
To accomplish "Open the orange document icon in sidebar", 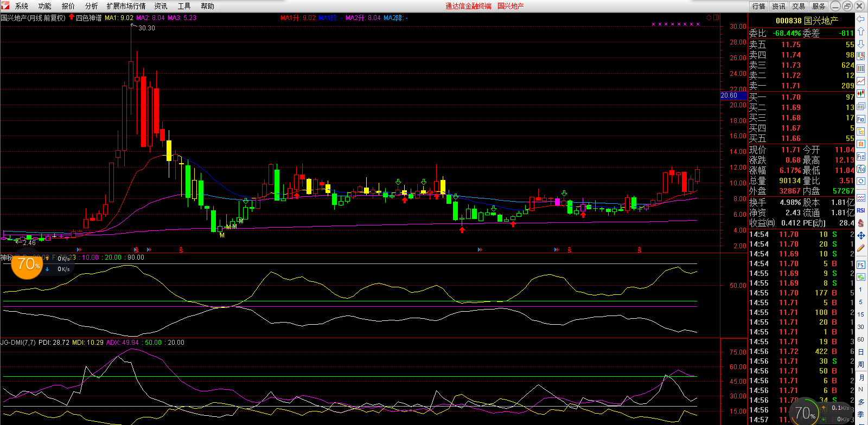I will (861, 144).
